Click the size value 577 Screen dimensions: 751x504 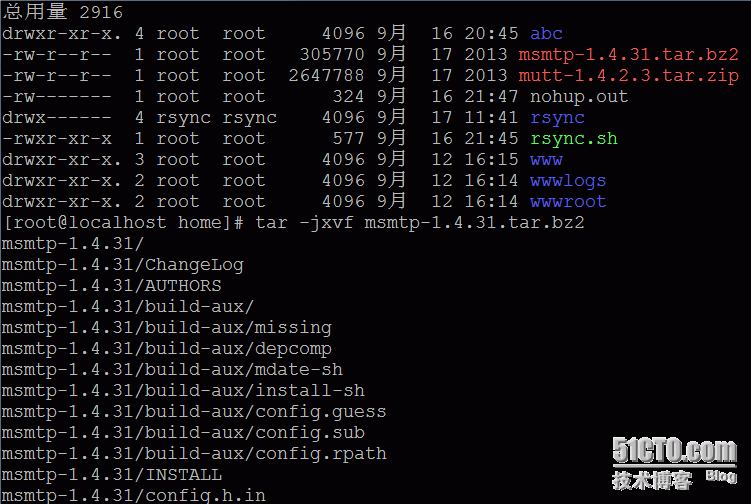click(348, 139)
